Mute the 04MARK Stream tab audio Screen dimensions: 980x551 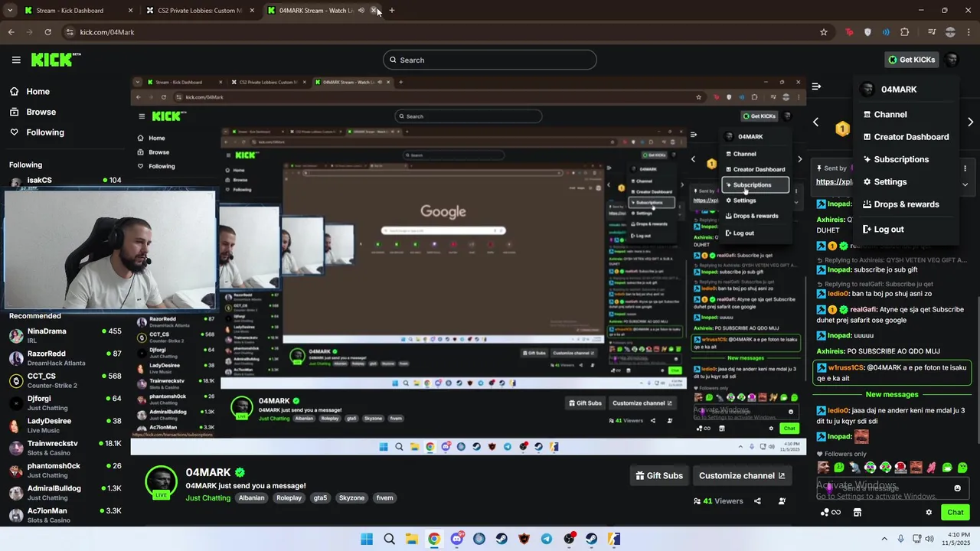click(x=361, y=11)
